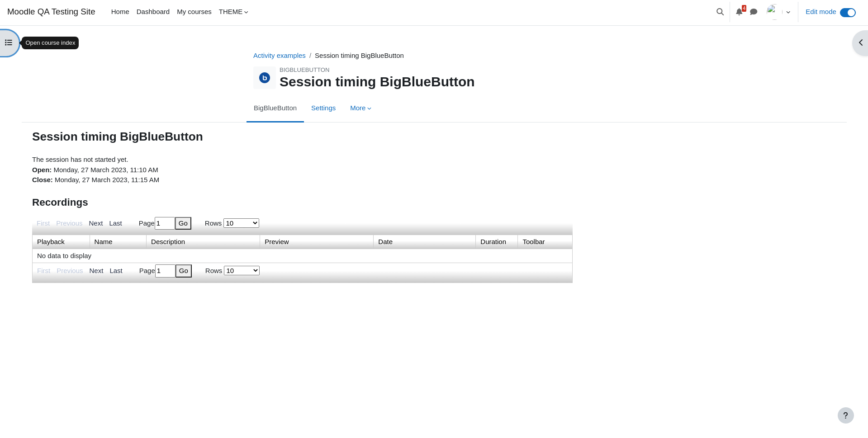Viewport: 868px width, 438px height.
Task: Open the block drawer arrow
Action: point(860,43)
